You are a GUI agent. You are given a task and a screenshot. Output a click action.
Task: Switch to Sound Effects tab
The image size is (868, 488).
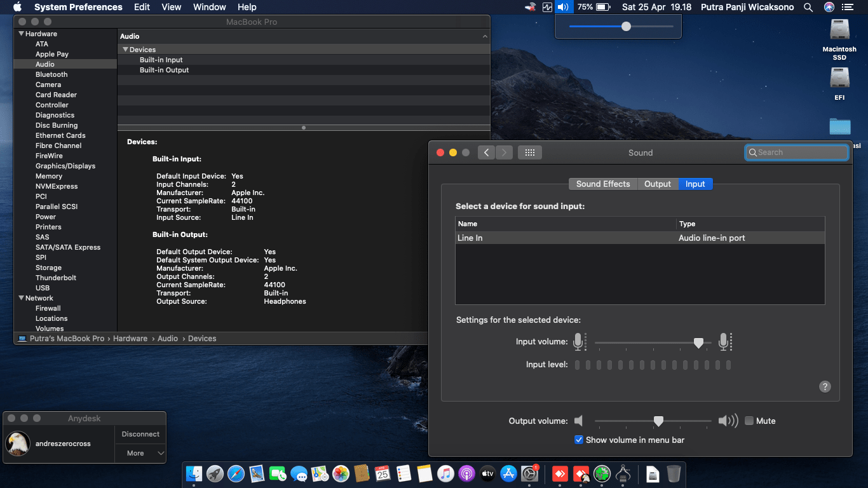click(603, 184)
